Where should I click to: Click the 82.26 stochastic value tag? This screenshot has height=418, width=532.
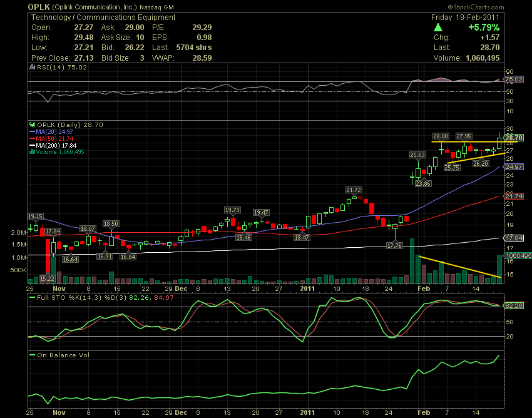pyautogui.click(x=514, y=305)
